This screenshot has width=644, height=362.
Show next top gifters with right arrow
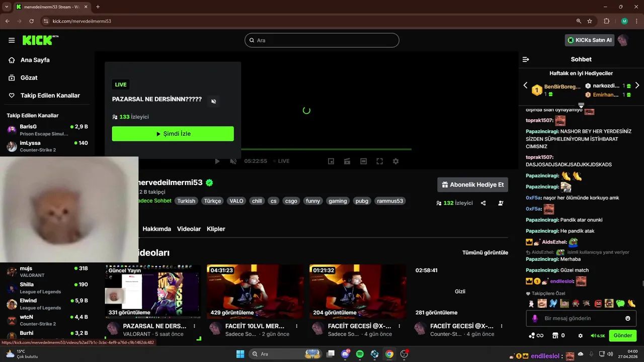coord(637,85)
